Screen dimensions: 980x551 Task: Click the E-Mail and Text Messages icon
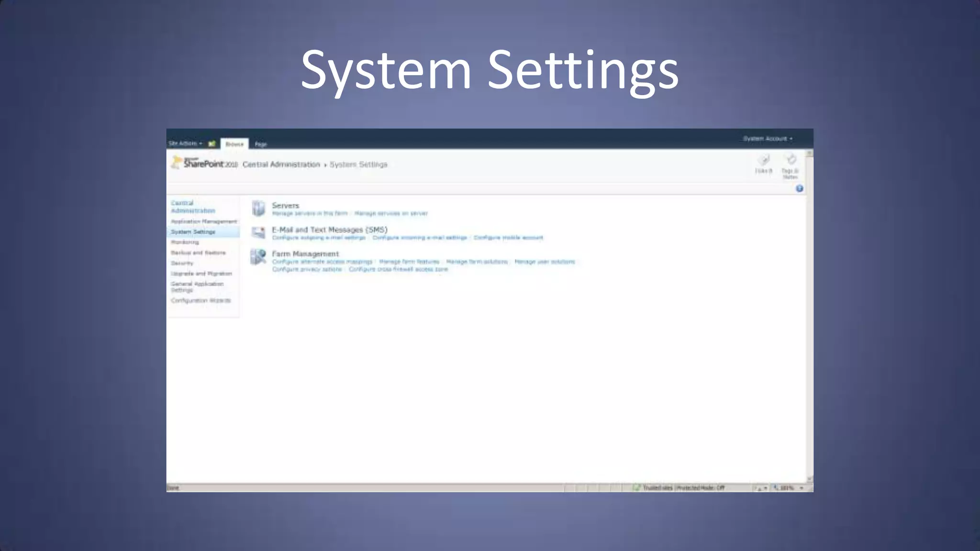[258, 232]
